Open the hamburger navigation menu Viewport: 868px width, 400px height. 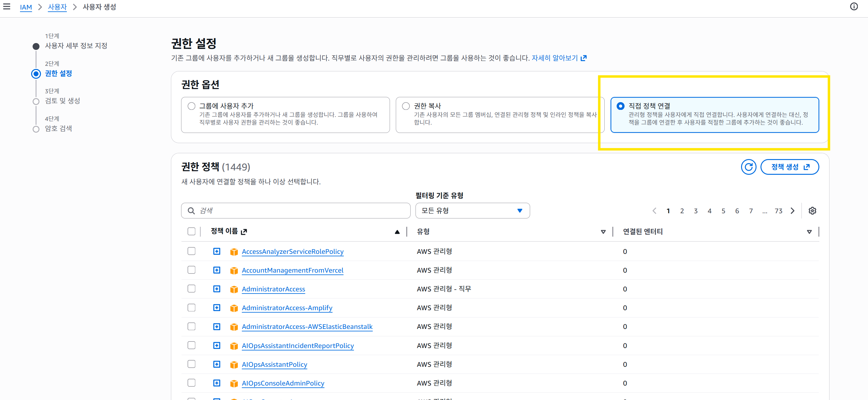point(6,6)
